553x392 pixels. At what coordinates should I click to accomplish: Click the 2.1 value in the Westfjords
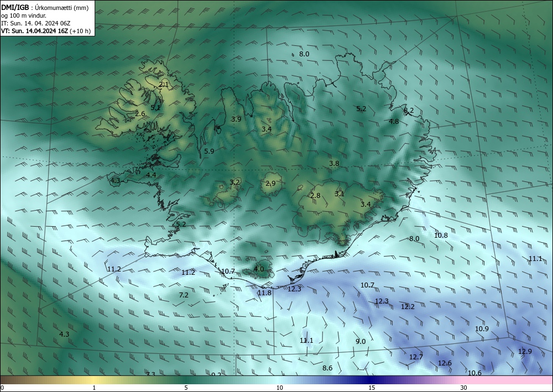coord(164,84)
